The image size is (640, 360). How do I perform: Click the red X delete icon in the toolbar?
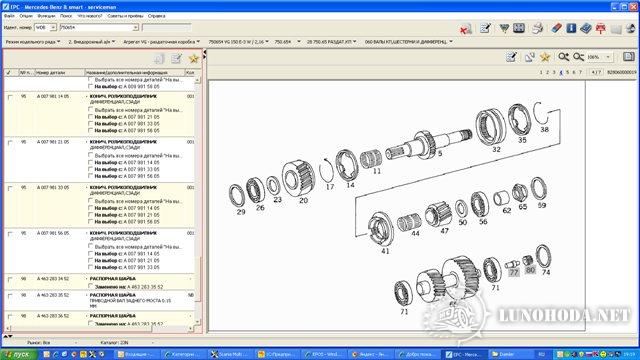[465, 29]
